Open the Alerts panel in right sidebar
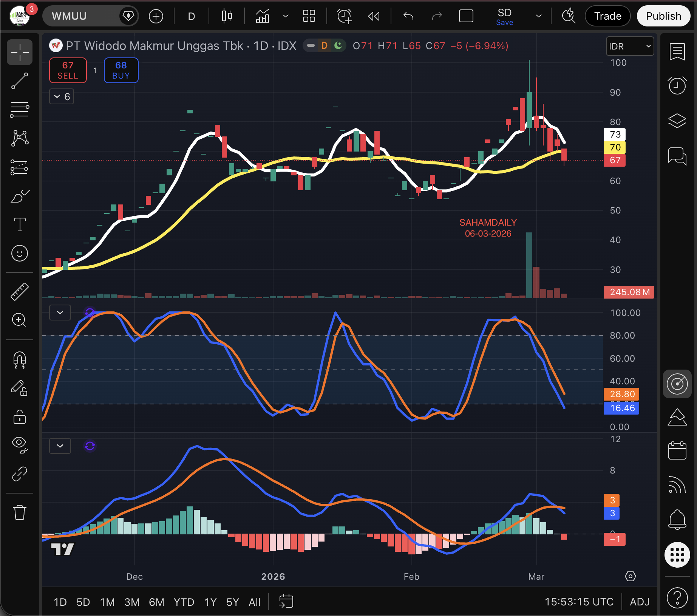The width and height of the screenshot is (697, 616). click(x=677, y=85)
